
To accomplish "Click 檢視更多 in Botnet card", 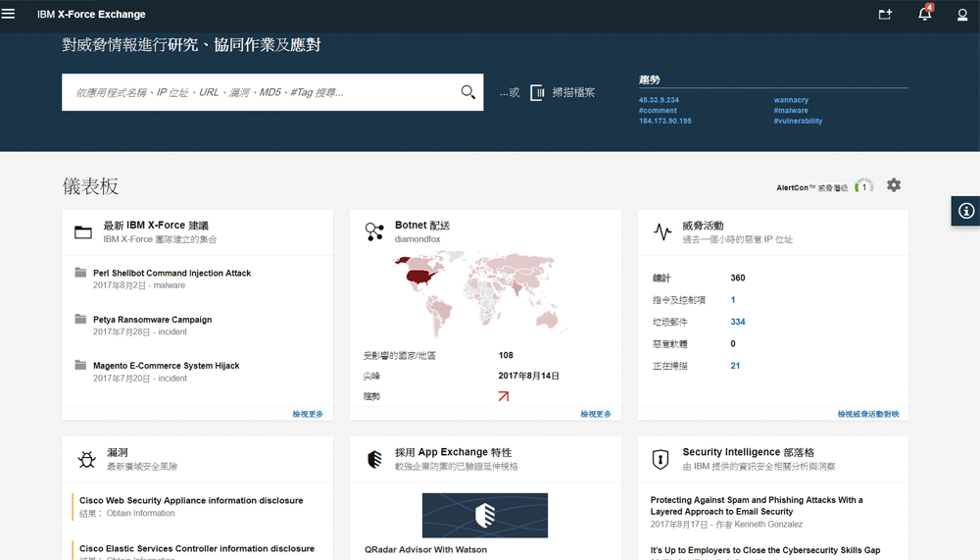I will point(596,414).
